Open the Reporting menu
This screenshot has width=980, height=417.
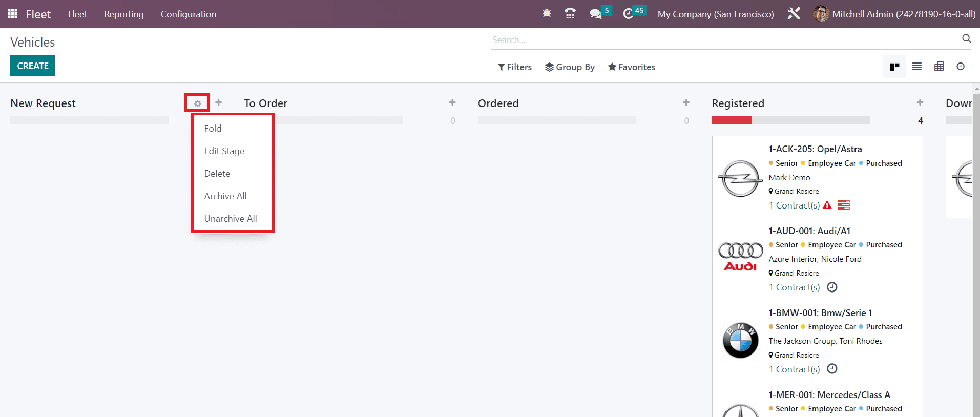(124, 14)
